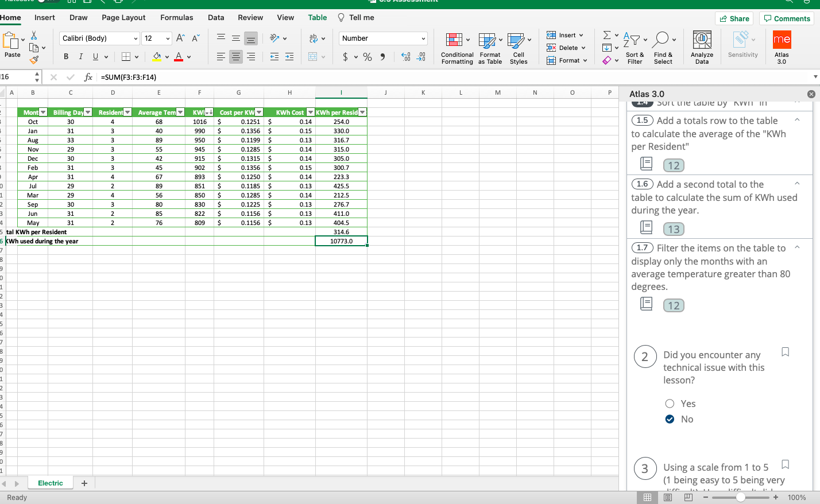The height and width of the screenshot is (504, 820).
Task: Open Conditional Formatting
Action: [457, 49]
